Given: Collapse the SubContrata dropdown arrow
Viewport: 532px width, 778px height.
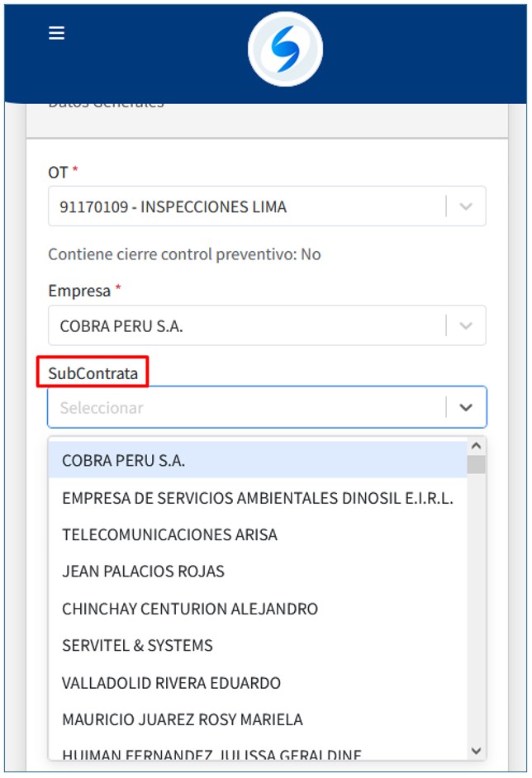Looking at the screenshot, I should coord(466,407).
